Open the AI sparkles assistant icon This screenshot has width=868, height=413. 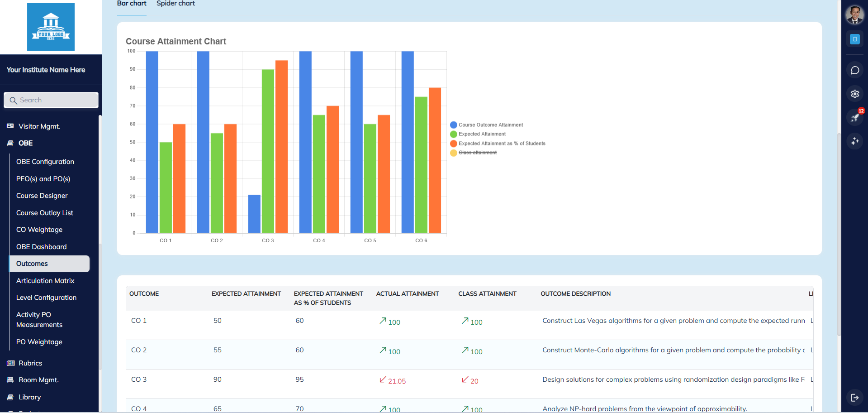[855, 141]
